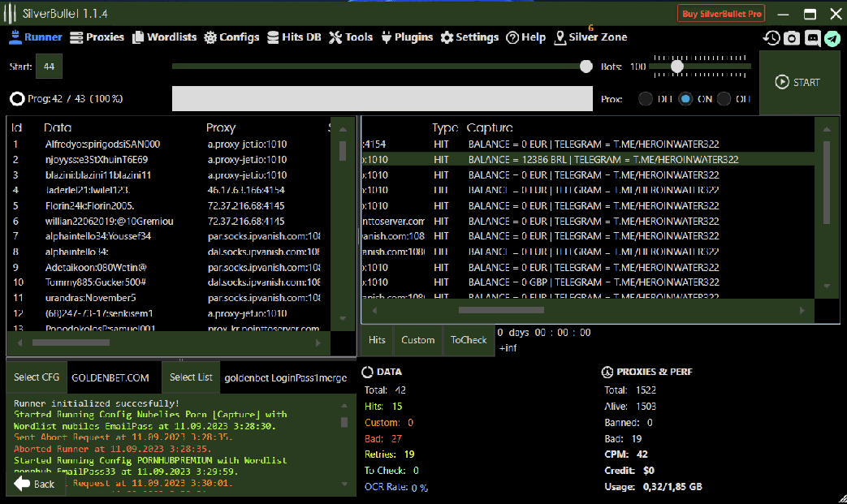Open the history clock icon
Viewport: 847px width, 504px height.
[x=771, y=38]
